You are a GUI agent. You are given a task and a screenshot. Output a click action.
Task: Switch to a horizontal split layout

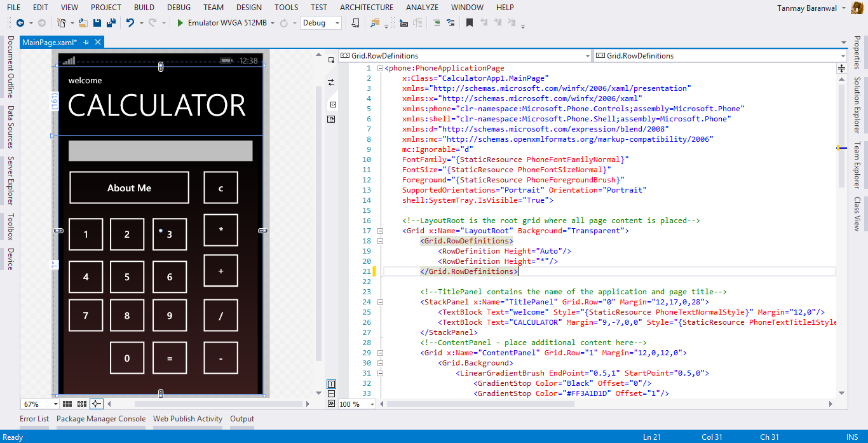coord(332,393)
